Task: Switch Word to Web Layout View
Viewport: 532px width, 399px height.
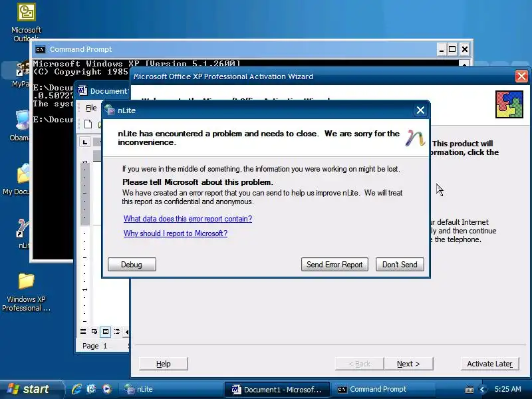Action: (94, 331)
